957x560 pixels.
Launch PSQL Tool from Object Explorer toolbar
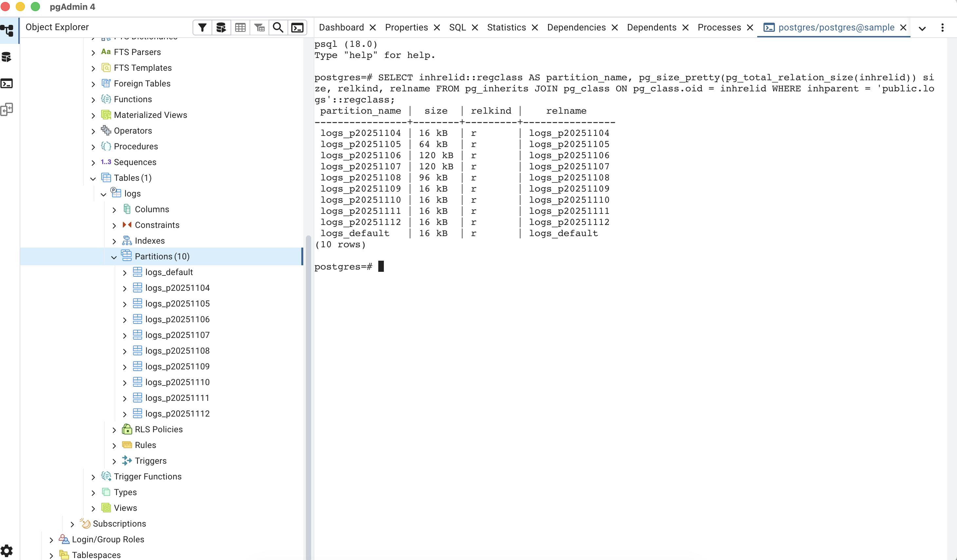[x=297, y=28]
